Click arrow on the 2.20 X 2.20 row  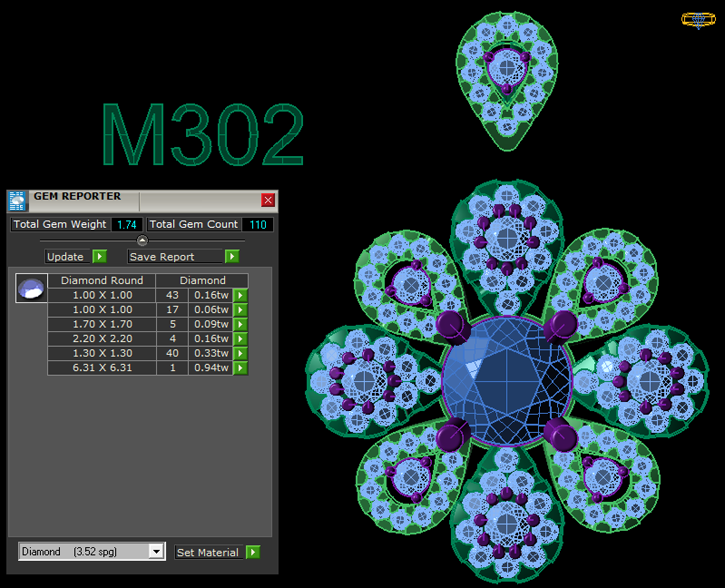pyautogui.click(x=240, y=339)
